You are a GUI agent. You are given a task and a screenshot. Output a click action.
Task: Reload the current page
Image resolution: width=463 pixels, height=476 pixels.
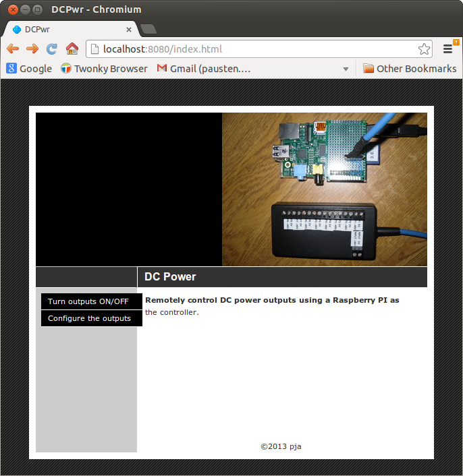click(x=51, y=49)
